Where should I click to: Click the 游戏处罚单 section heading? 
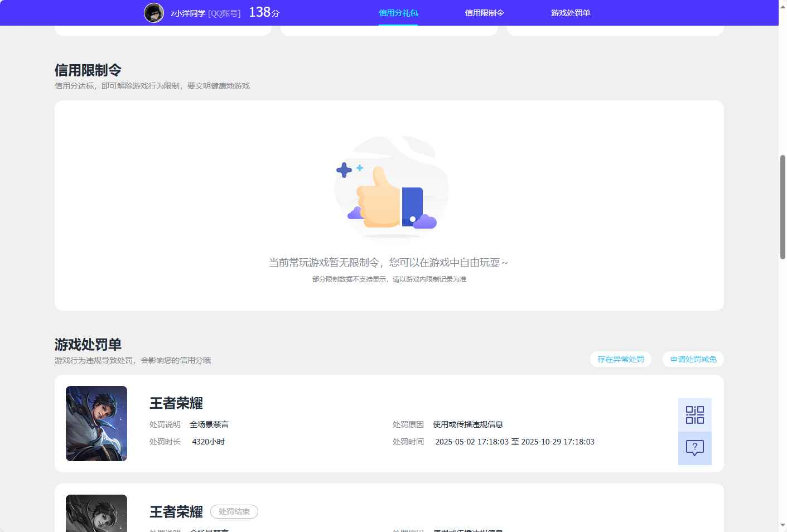pyautogui.click(x=88, y=345)
